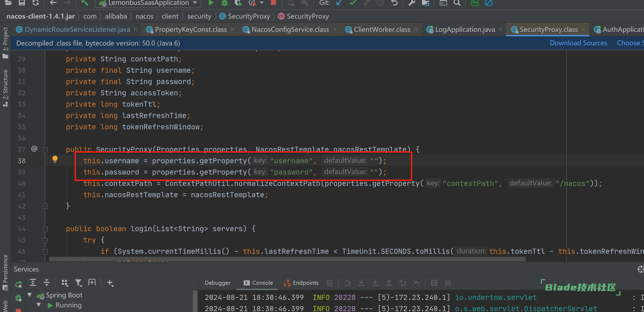Collapse the try block fold marker line 45
The height and width of the screenshot is (312, 644).
tap(45, 240)
